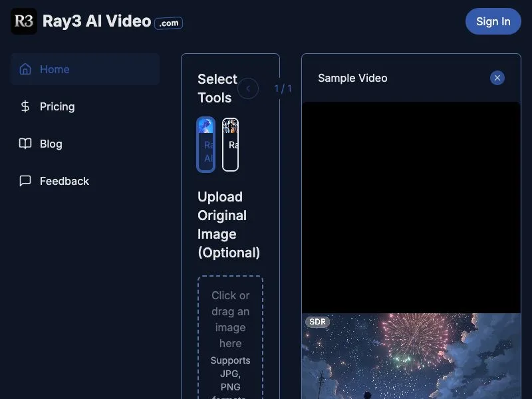Click the SDR badge on video
The height and width of the screenshot is (399, 532).
click(x=318, y=322)
